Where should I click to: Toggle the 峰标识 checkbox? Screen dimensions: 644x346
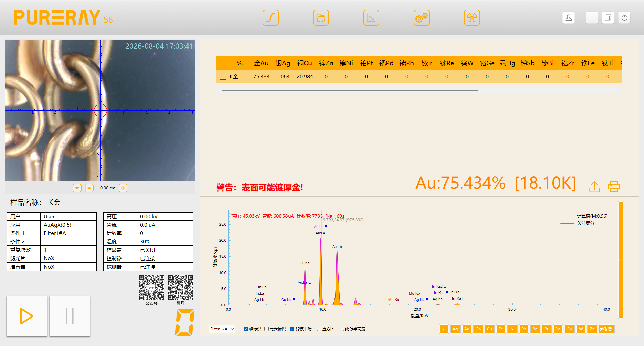[x=246, y=329]
